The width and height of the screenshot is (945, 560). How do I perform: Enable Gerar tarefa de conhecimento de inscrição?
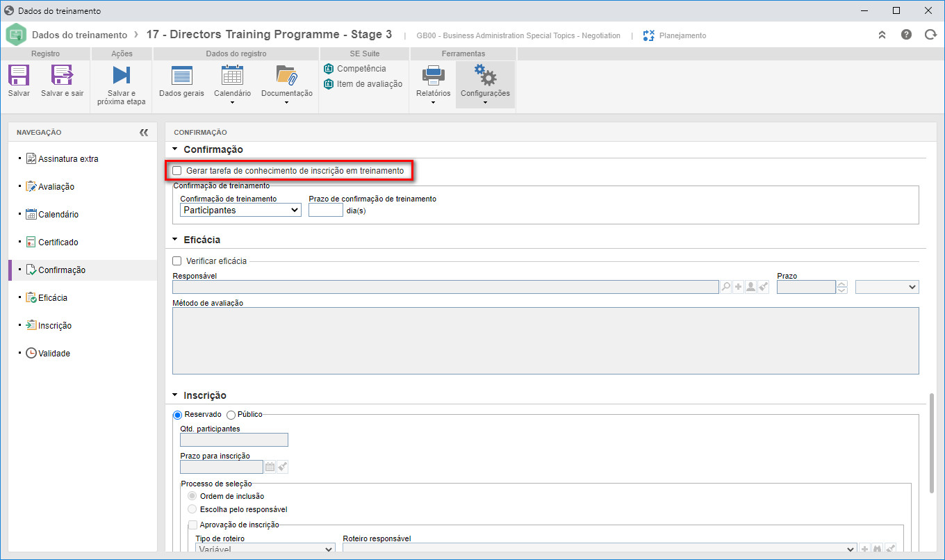[x=177, y=170]
